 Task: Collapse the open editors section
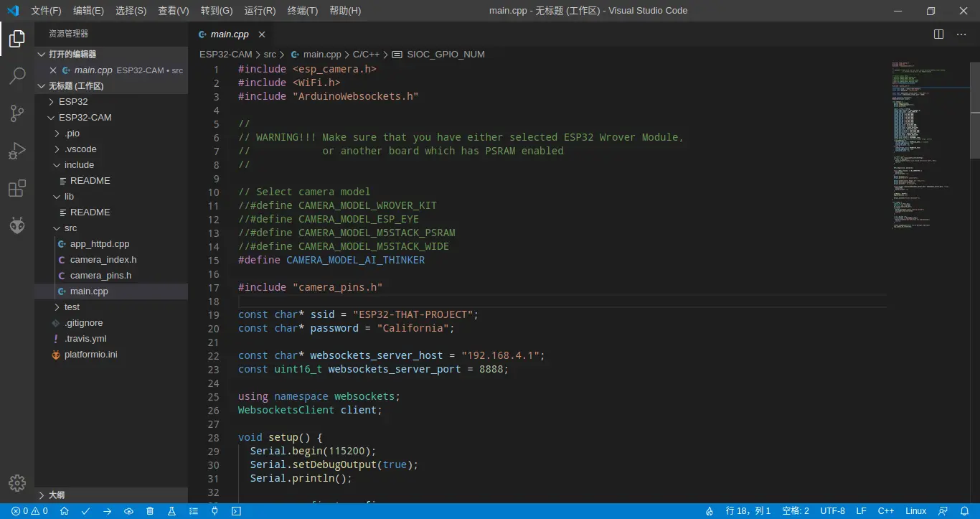111,55
